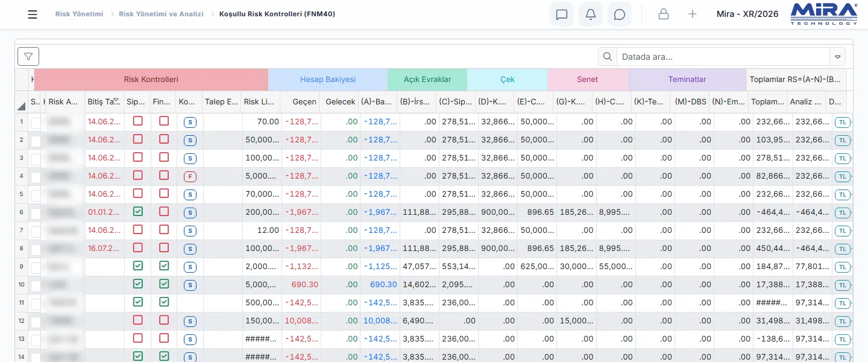The width and height of the screenshot is (868, 362).
Task: Select row number 8 header
Action: (22, 249)
